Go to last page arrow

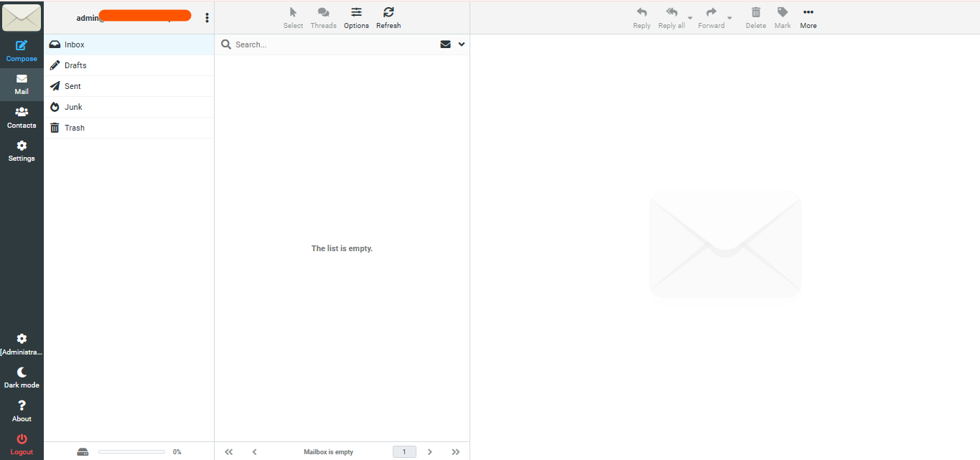coord(455,452)
